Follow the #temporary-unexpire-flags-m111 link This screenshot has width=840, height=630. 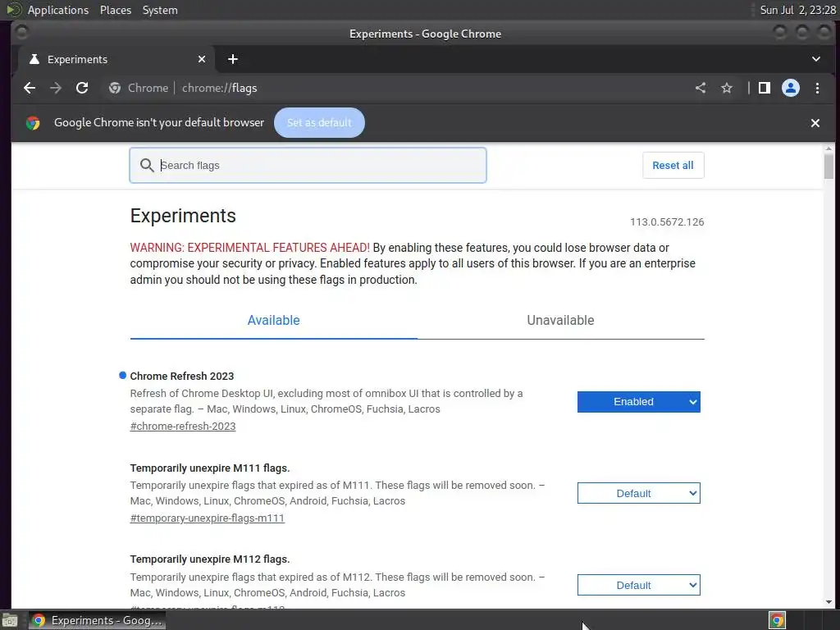coord(208,518)
